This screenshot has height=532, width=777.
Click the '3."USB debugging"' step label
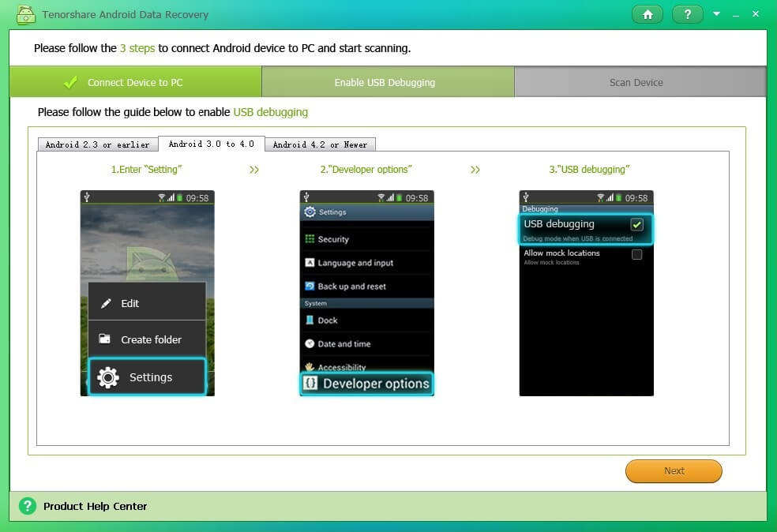click(589, 170)
